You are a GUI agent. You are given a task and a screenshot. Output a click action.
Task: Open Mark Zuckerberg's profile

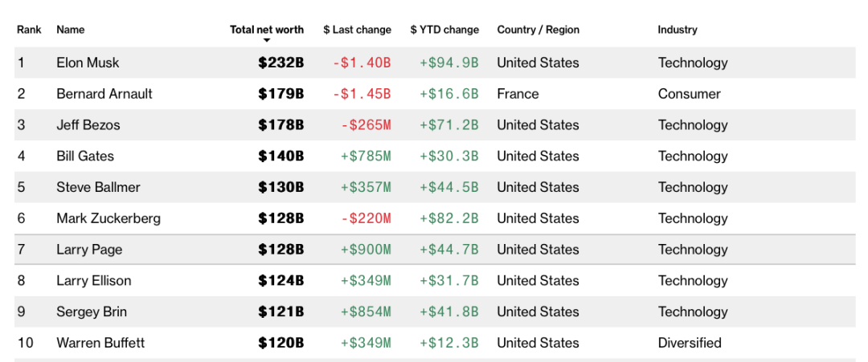click(x=108, y=218)
